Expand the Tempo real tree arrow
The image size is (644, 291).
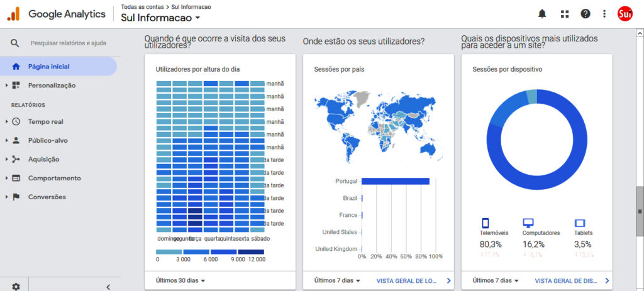tap(6, 121)
